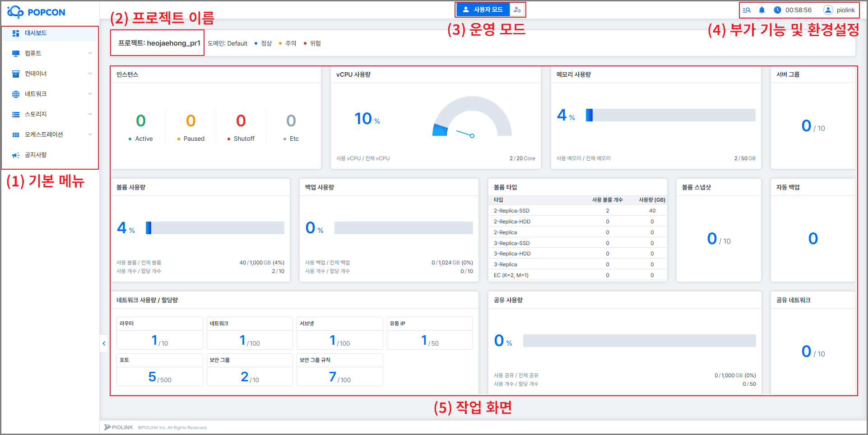Click the 공지사항 megaphone icon
The height and width of the screenshot is (435, 868).
pos(16,155)
